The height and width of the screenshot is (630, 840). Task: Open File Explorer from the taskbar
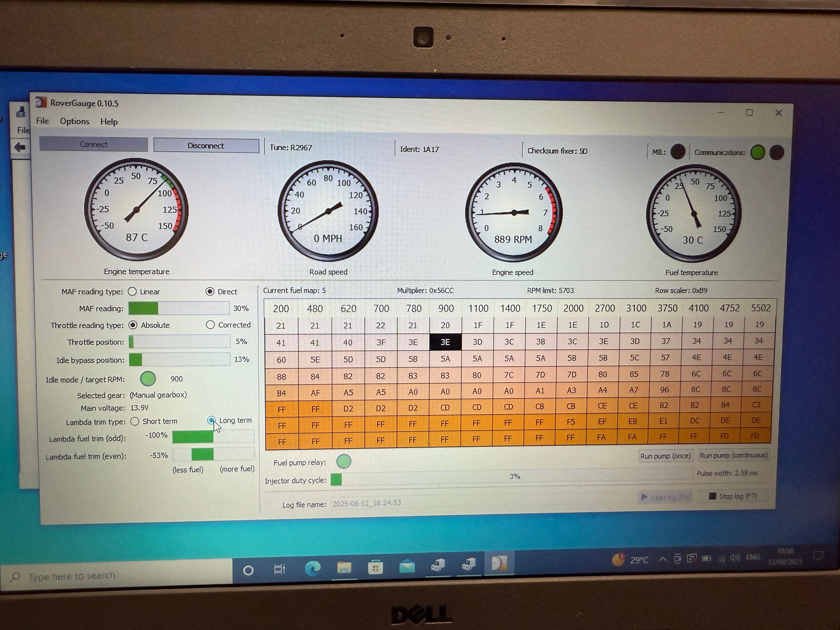coord(344,568)
